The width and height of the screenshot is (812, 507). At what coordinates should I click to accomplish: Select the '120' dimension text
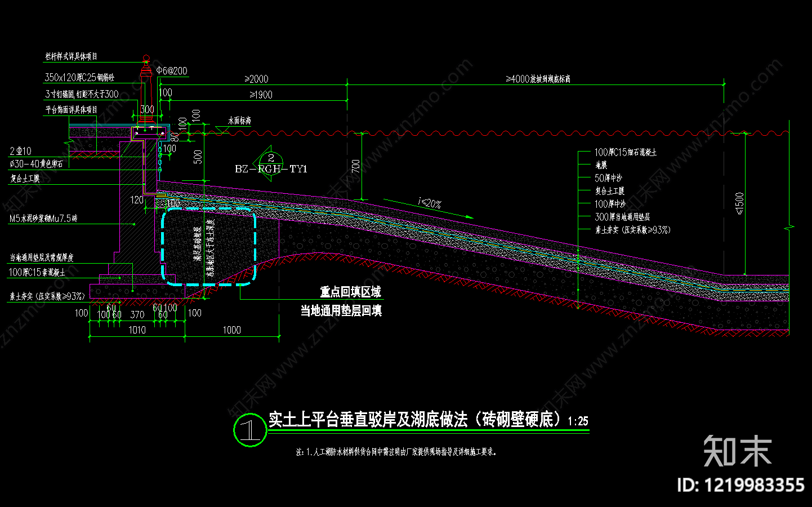[x=137, y=200]
